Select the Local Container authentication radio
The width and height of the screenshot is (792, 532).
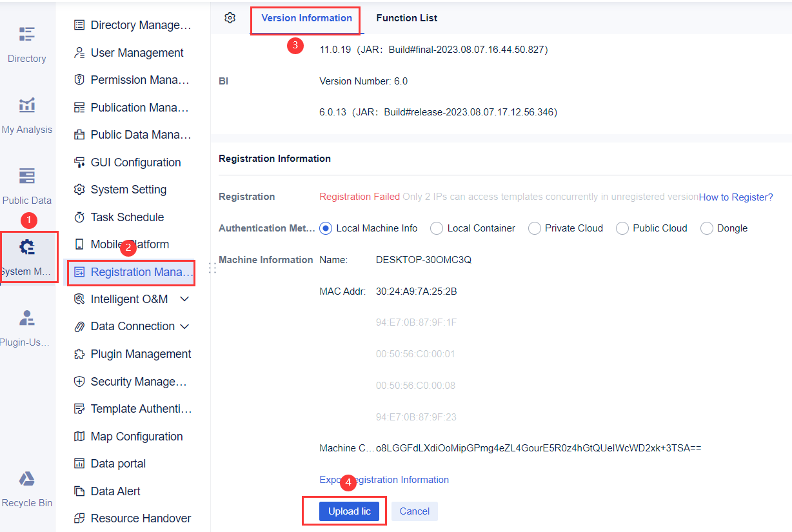pos(436,228)
